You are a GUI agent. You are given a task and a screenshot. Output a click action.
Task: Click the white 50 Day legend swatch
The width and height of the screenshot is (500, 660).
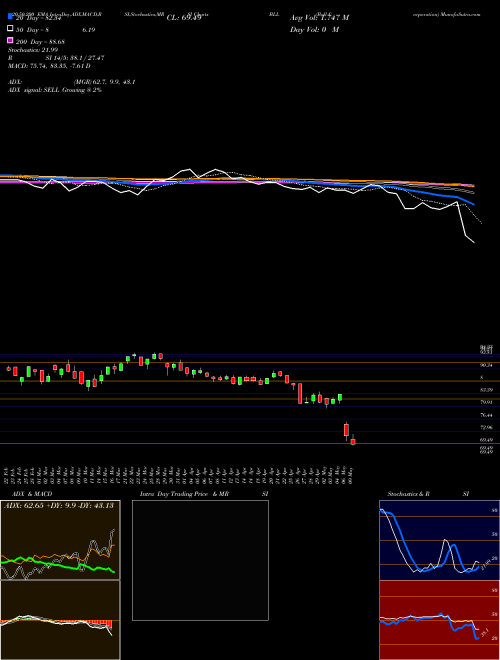click(x=10, y=29)
